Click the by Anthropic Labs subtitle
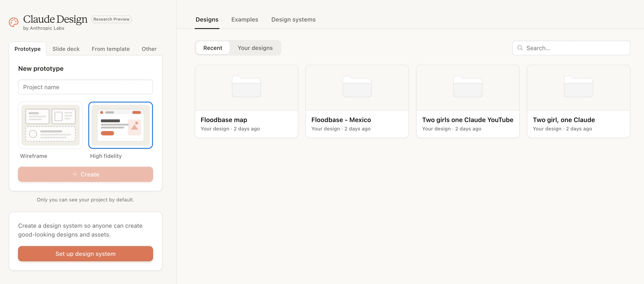Viewport: 644px width, 284px height. point(44,28)
